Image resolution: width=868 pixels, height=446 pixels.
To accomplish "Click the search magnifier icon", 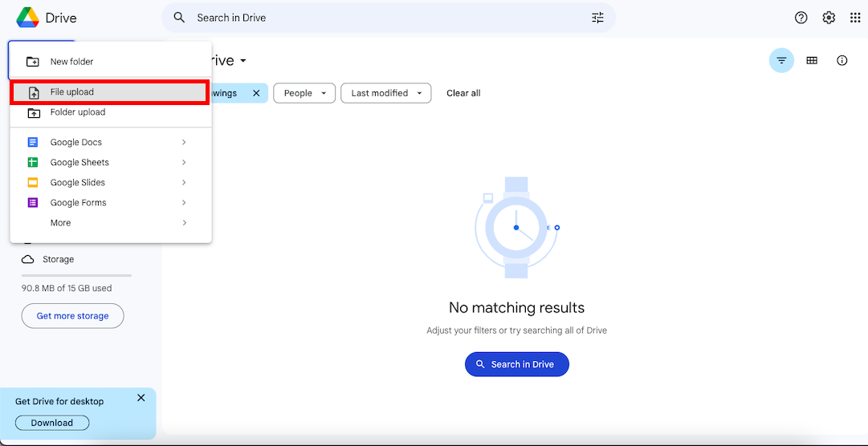I will [179, 18].
